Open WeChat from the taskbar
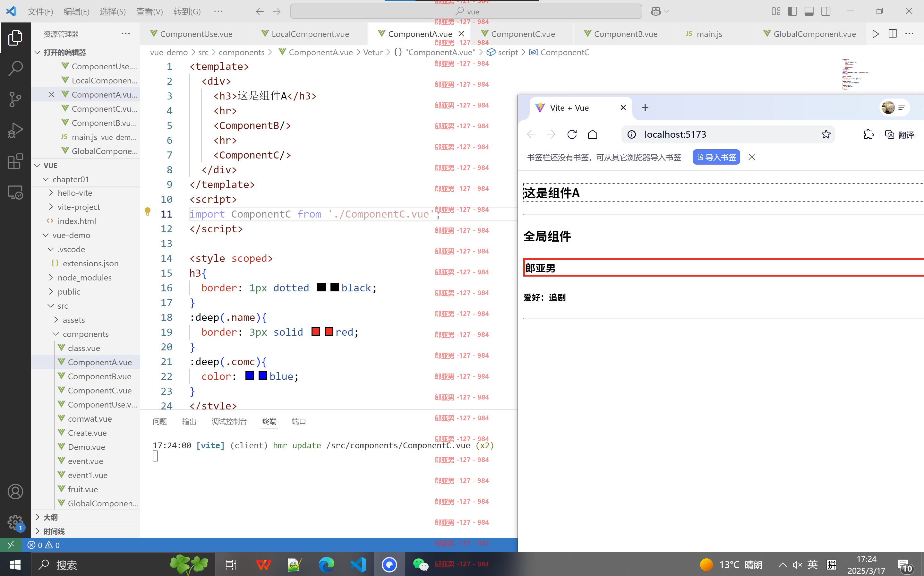 [x=421, y=564]
